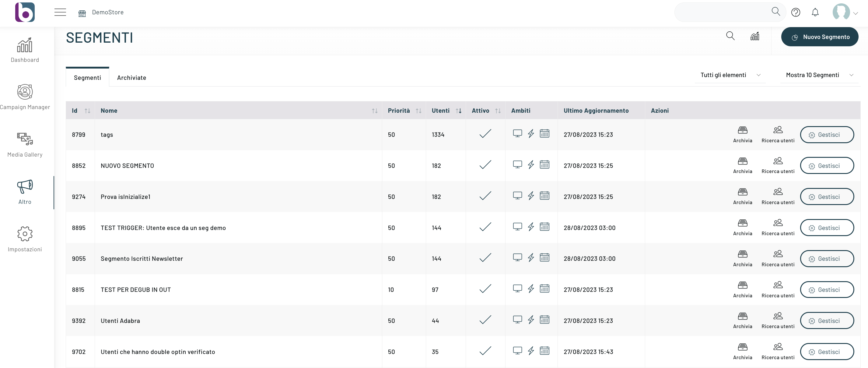Click Gestisci for TEST TRIGGER segment

click(x=827, y=228)
